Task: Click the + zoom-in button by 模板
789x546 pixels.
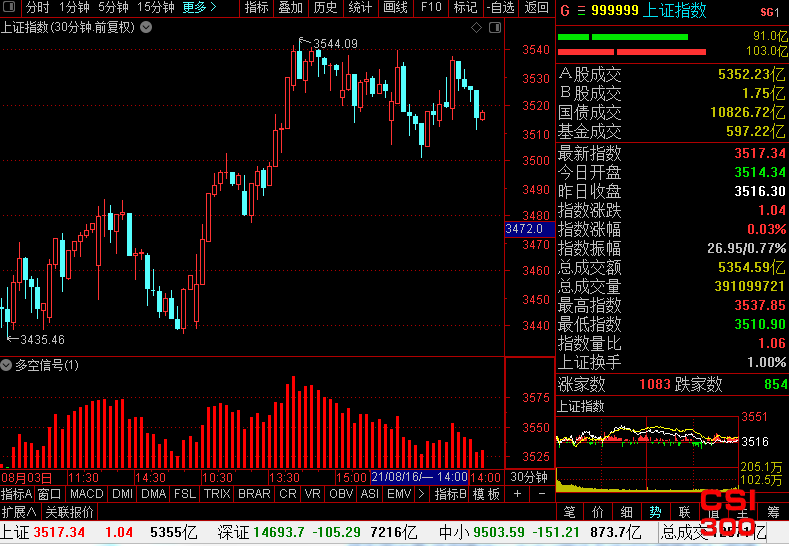Action: click(x=517, y=494)
